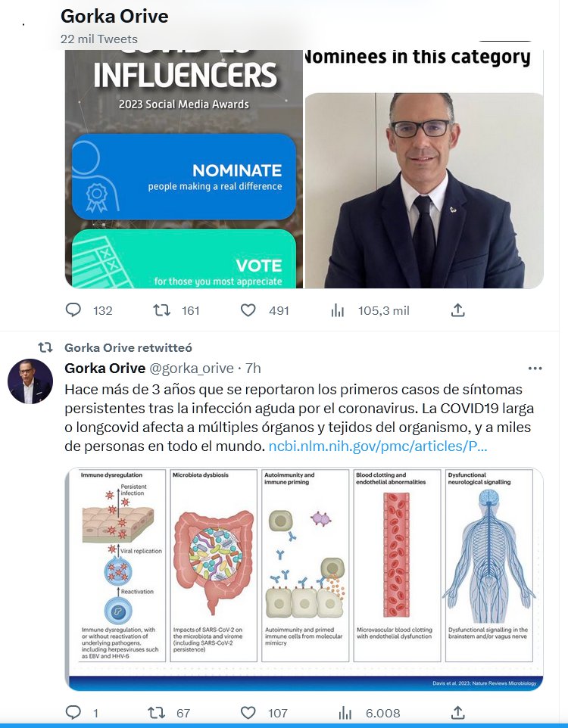Screen dimensions: 568x728
Task: Reply to the COVID Influencers nomination tweet
Action: pos(73,310)
